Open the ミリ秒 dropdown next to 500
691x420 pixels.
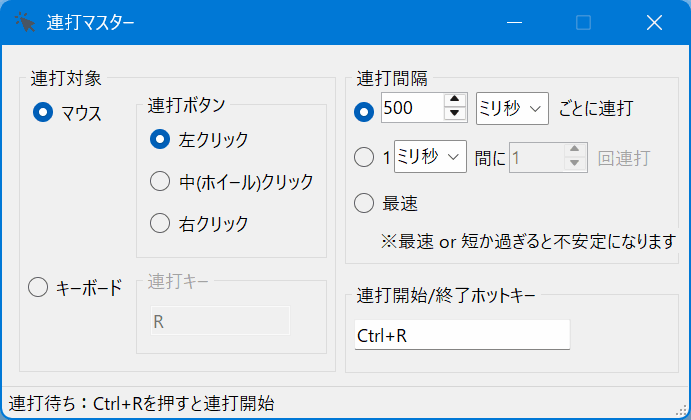[512, 108]
